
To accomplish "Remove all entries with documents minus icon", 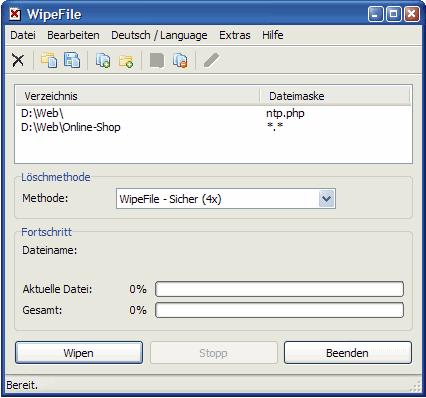I will click(180, 60).
